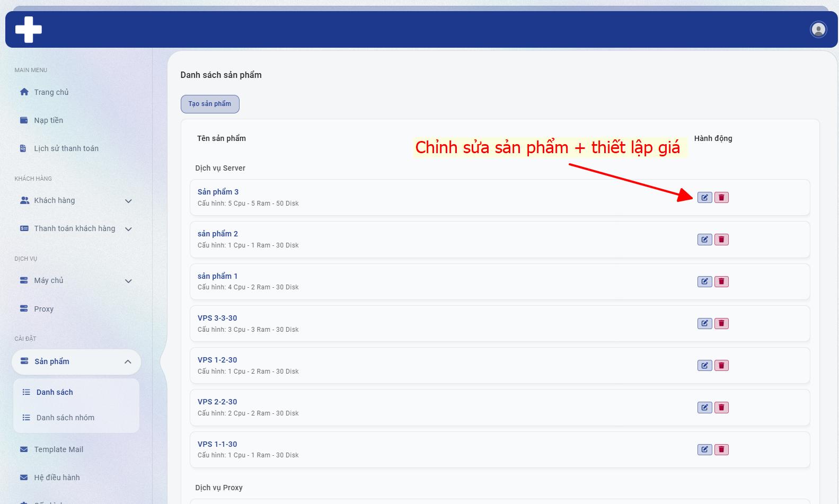Click the white cross logo
This screenshot has width=839, height=504.
pos(29,29)
